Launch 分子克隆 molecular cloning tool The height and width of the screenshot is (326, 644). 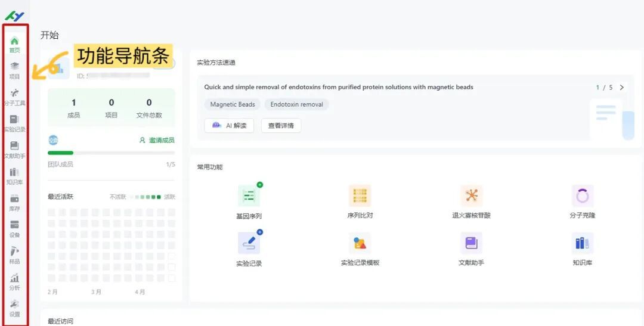coord(582,196)
